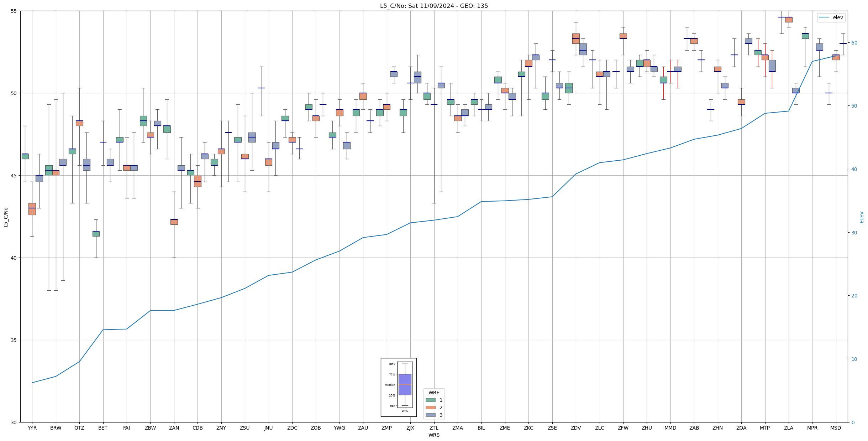Click the WRE legend title
868x441 pixels.
point(434,393)
